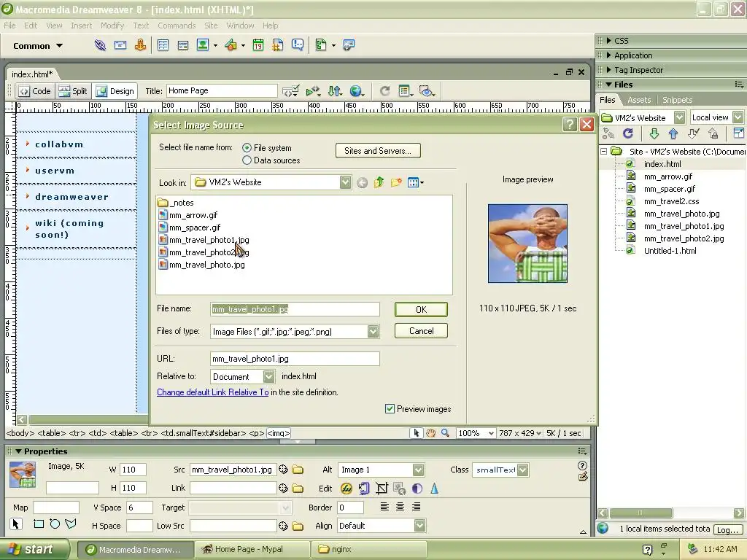Select mm_travel_photo2.jpg in dialog file list
The width and height of the screenshot is (747, 560).
pyautogui.click(x=204, y=252)
